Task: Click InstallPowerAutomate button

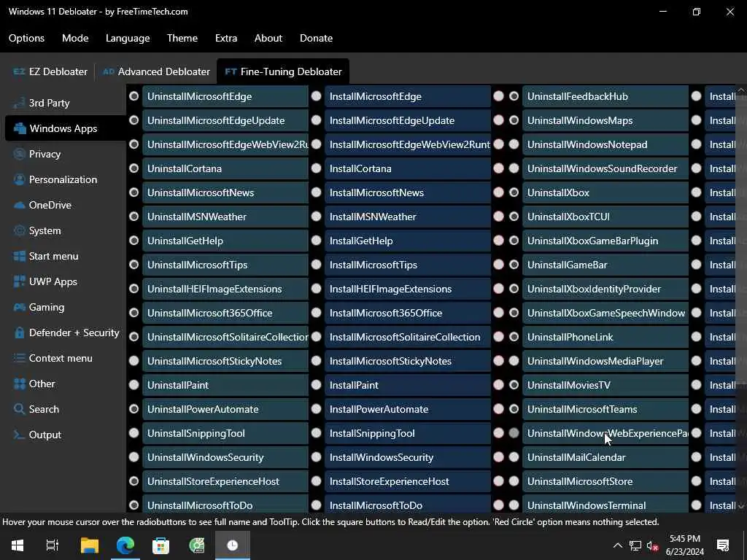Action: click(408, 409)
